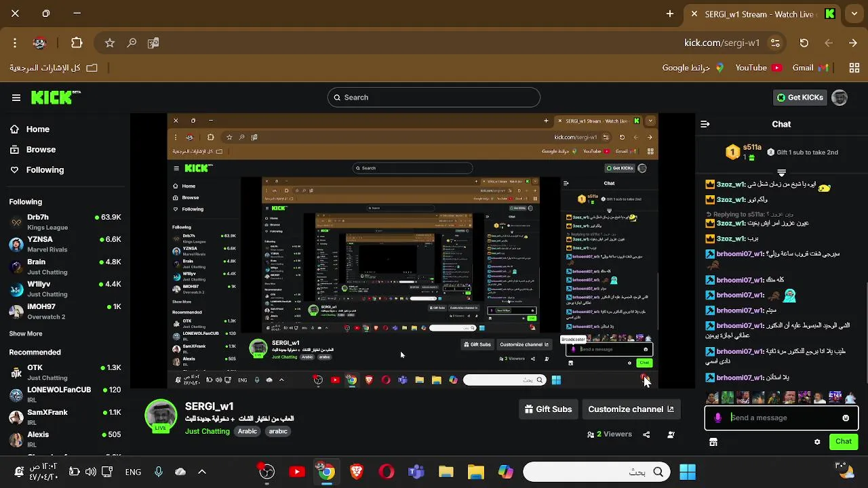Open the Chrome three-dot menu

point(15,43)
